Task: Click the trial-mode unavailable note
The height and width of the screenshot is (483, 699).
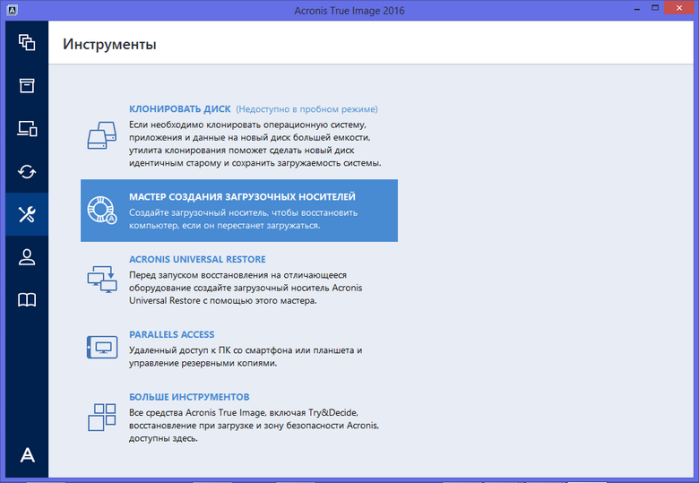Action: 307,109
